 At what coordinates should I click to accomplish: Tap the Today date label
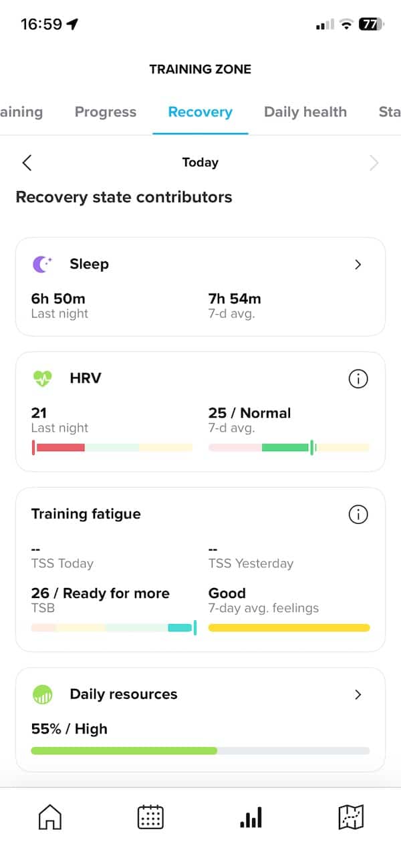click(200, 162)
